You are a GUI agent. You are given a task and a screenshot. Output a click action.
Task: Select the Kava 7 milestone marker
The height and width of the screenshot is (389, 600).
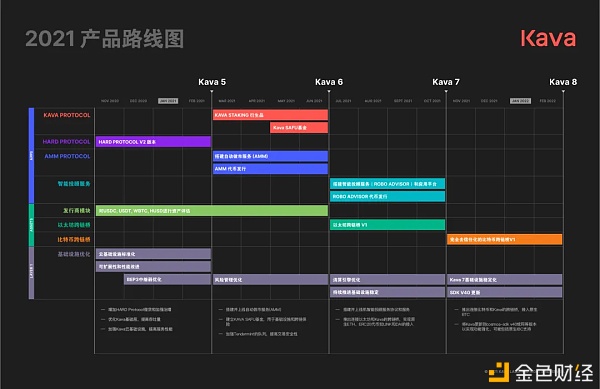point(446,82)
